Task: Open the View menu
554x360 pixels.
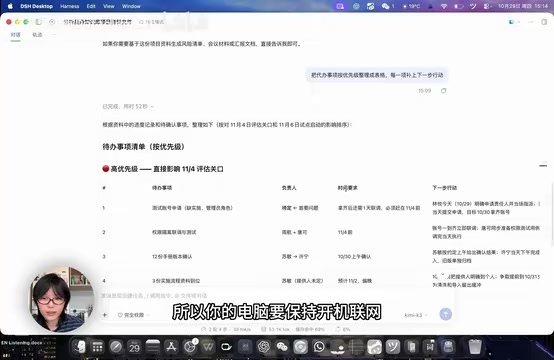Action: point(109,6)
